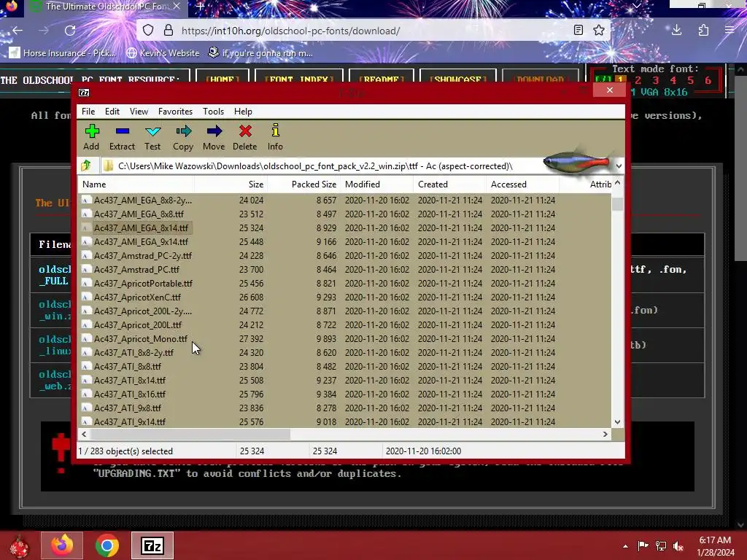Click the file list horizontal scrollbar thumb
This screenshot has width=747, height=560.
tap(190, 435)
